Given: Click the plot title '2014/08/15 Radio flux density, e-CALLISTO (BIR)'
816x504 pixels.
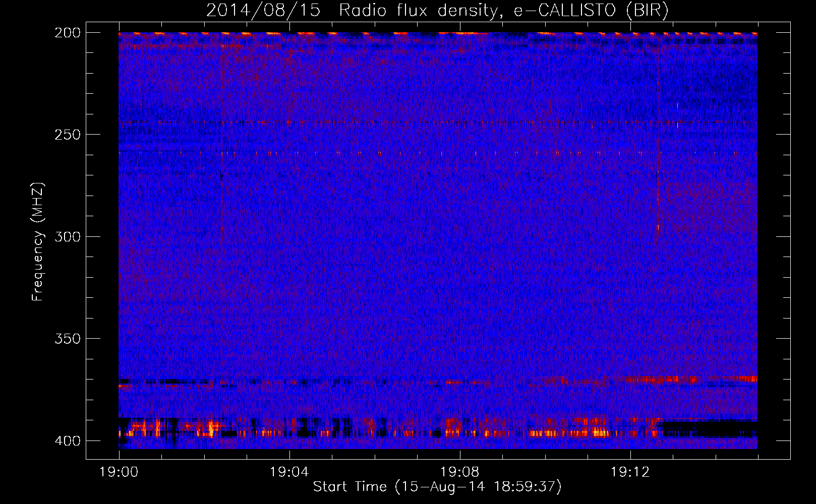Looking at the screenshot, I should 437,11.
